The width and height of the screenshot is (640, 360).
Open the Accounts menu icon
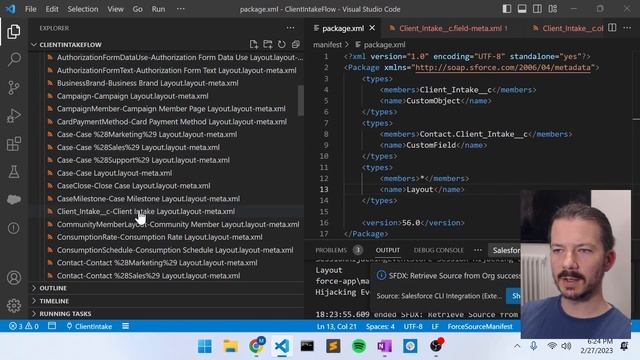[x=13, y=278]
